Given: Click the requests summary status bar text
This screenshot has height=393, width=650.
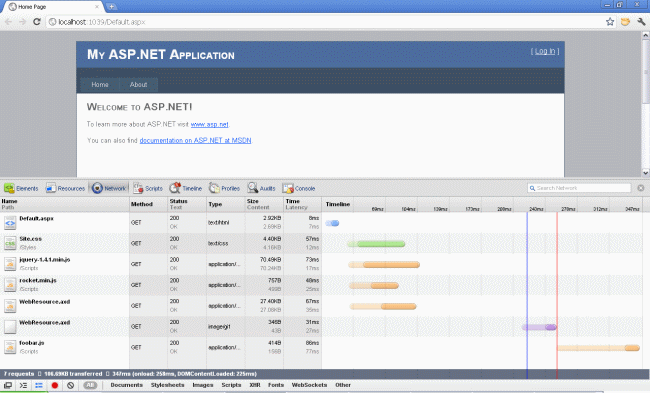Looking at the screenshot, I should click(130, 374).
